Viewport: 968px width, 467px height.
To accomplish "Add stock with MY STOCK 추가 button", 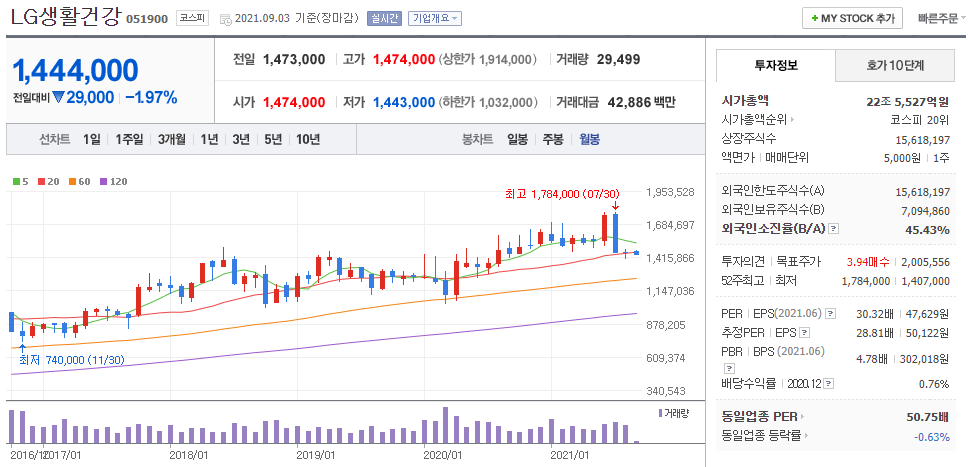I will point(853,19).
